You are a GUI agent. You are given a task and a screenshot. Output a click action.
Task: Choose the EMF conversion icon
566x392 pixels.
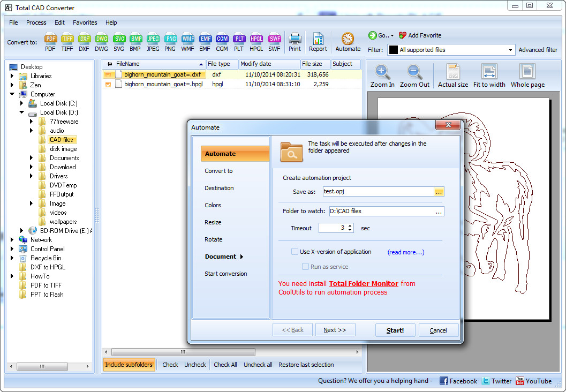tap(205, 42)
